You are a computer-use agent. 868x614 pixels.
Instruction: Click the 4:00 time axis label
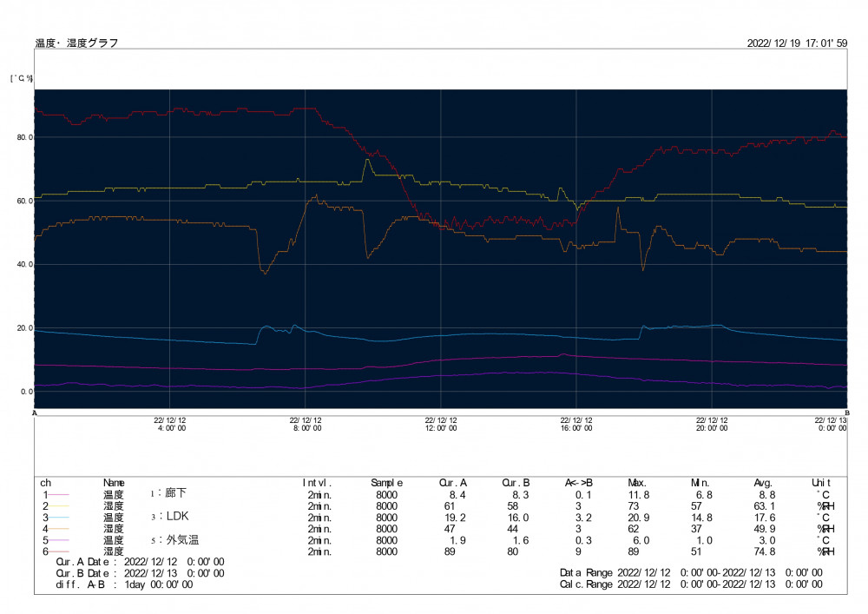[170, 424]
